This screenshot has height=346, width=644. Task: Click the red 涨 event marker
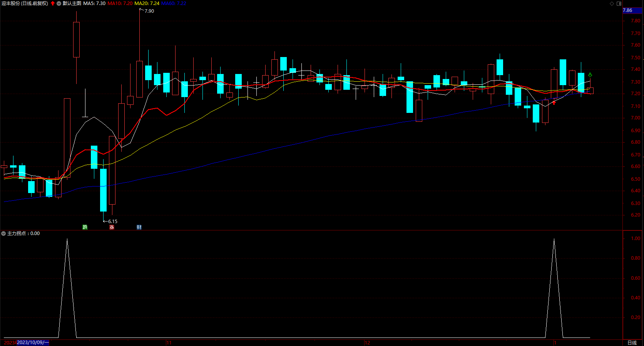pos(112,227)
